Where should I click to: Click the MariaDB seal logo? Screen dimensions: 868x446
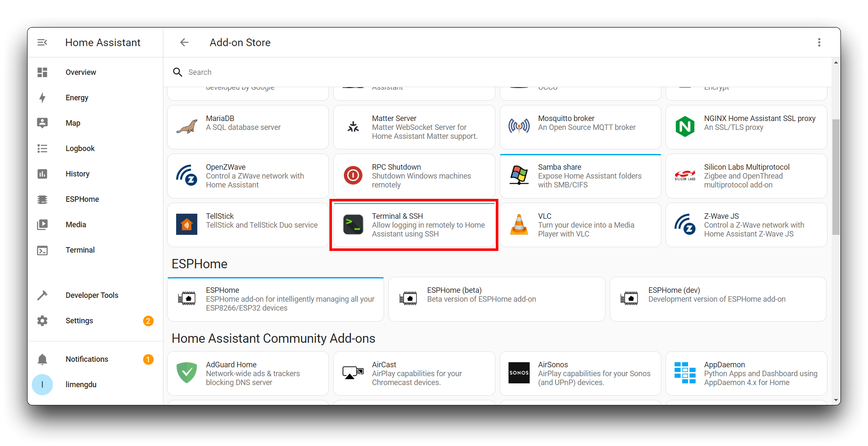[x=187, y=127]
